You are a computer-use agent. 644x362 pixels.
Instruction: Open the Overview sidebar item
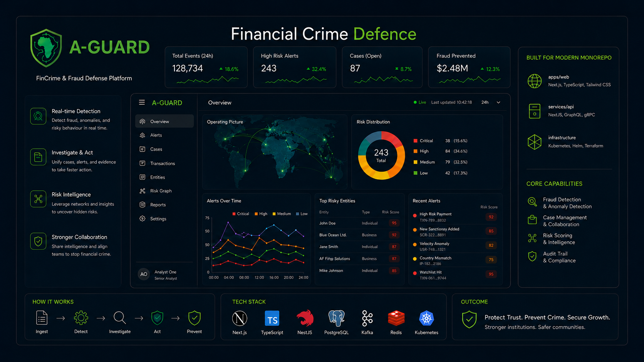(x=164, y=121)
